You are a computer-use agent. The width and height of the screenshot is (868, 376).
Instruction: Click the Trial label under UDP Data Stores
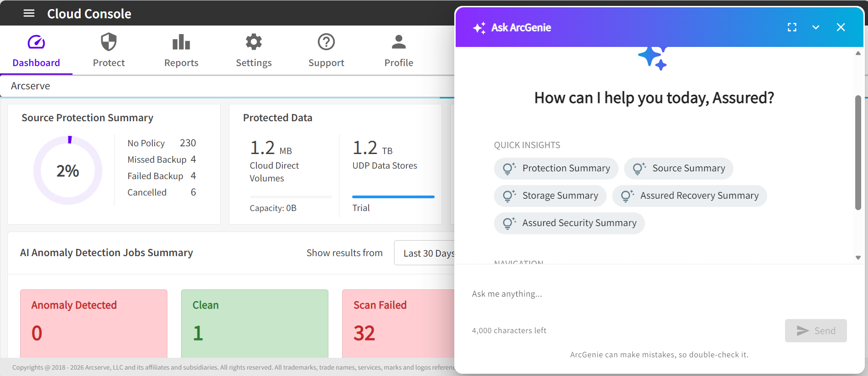(x=361, y=208)
